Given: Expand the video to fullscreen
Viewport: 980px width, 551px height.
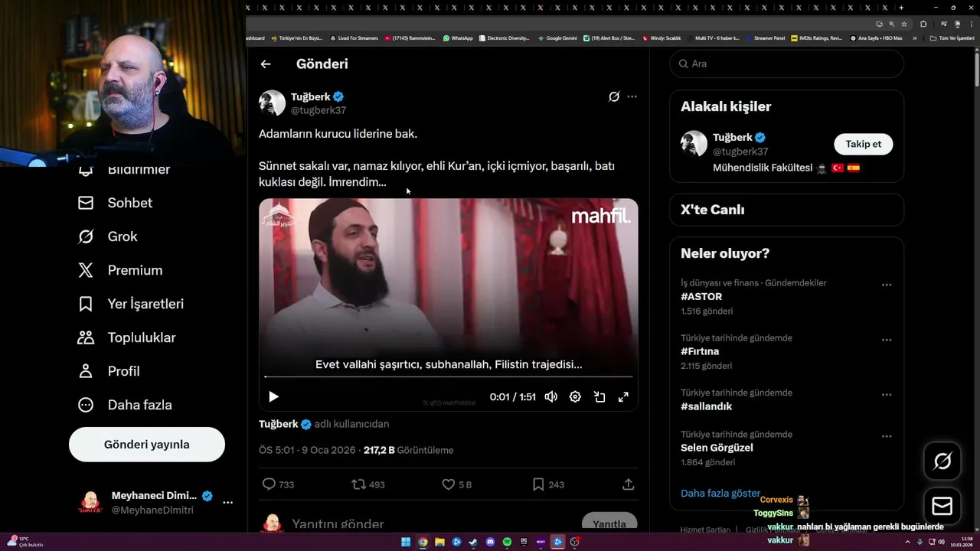Looking at the screenshot, I should (x=623, y=396).
